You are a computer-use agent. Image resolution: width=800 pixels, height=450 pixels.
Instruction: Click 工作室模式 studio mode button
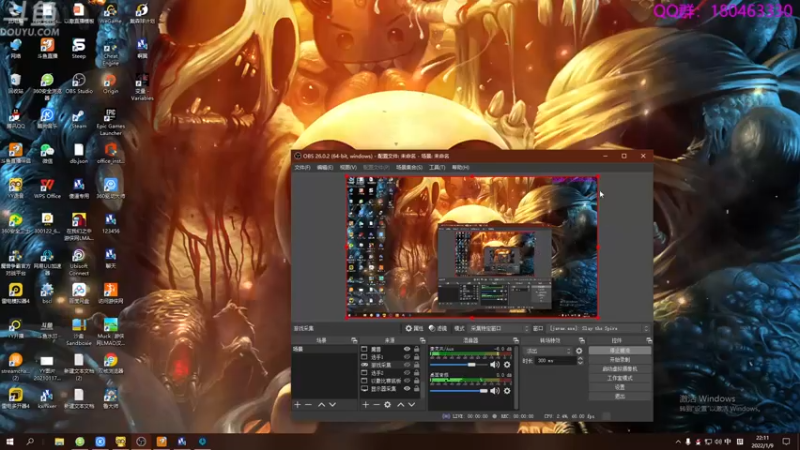620,378
